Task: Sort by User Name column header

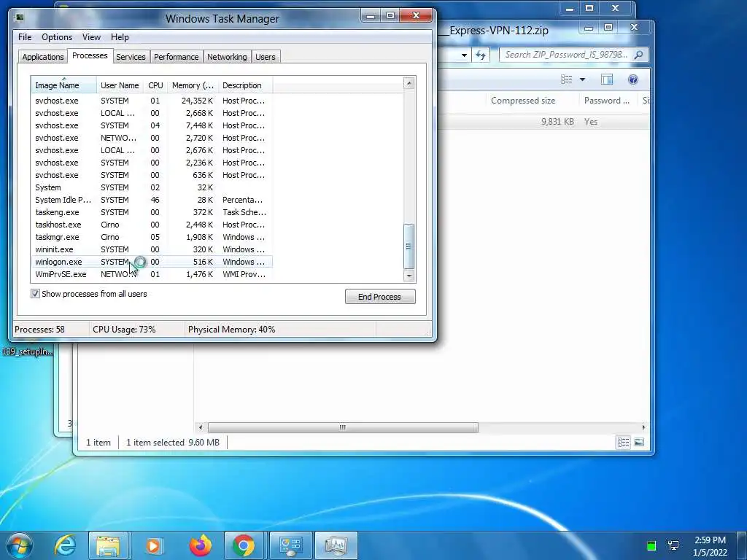Action: coord(120,85)
